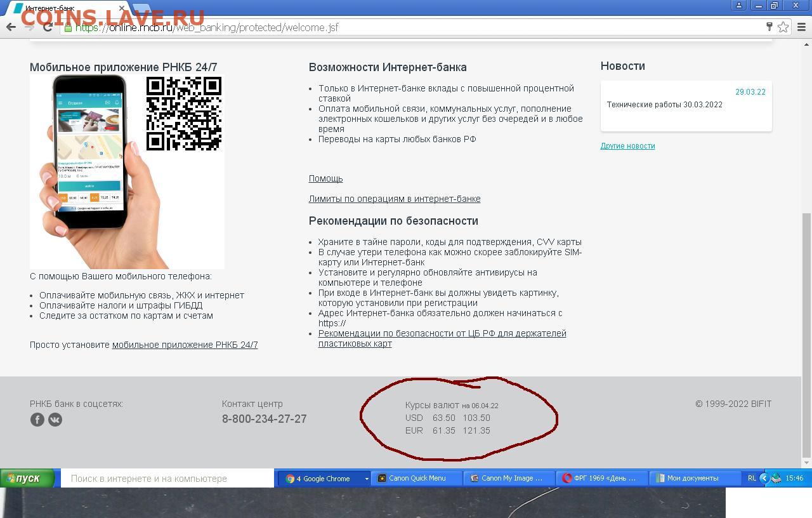Open the Chrome user profile button

pos(738,5)
